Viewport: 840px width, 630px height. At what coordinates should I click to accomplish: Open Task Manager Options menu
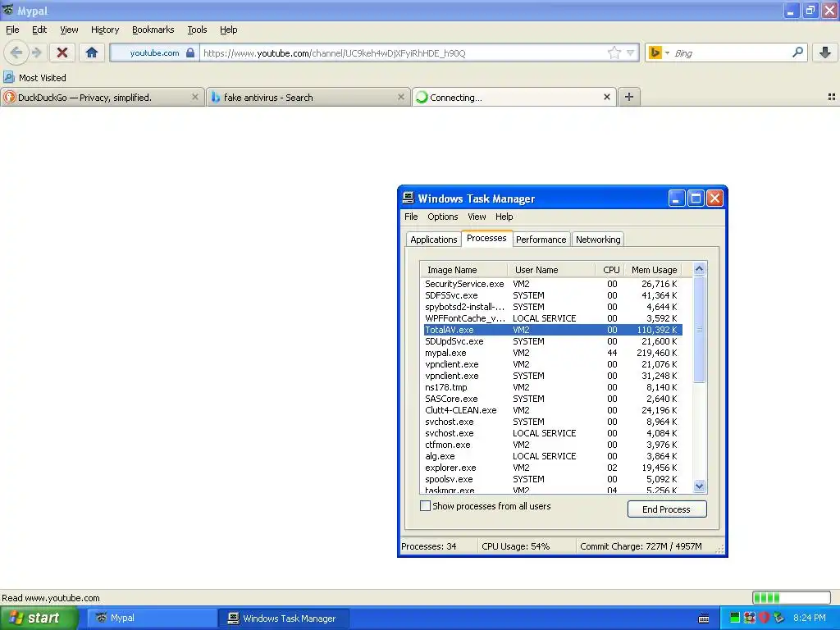pos(442,217)
